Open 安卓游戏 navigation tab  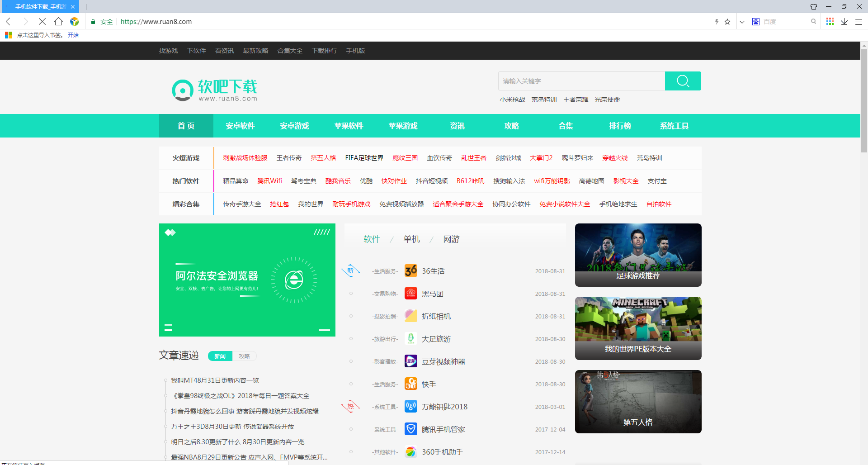(x=294, y=126)
